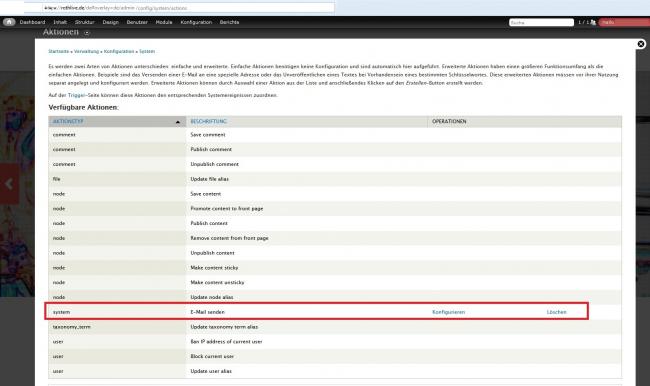This screenshot has width=650, height=386.
Task: Click the left slideshow arrow
Action: (9, 184)
